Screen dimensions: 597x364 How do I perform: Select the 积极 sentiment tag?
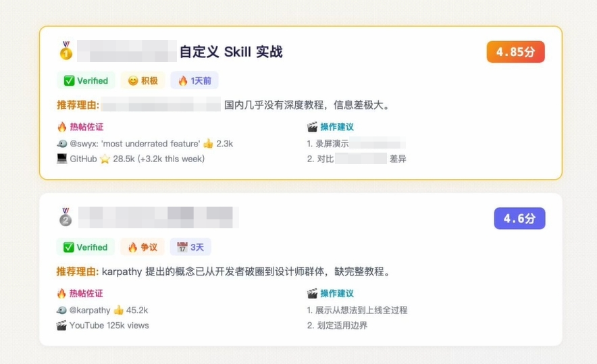click(142, 80)
